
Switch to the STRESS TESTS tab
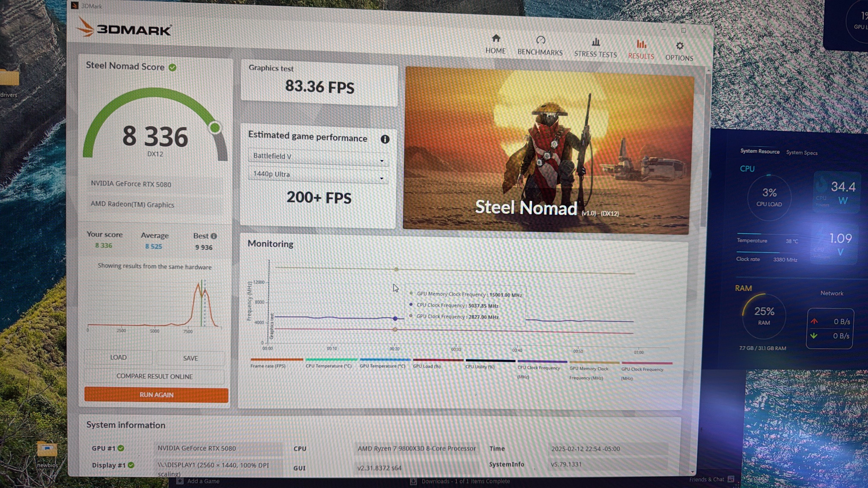tap(595, 48)
